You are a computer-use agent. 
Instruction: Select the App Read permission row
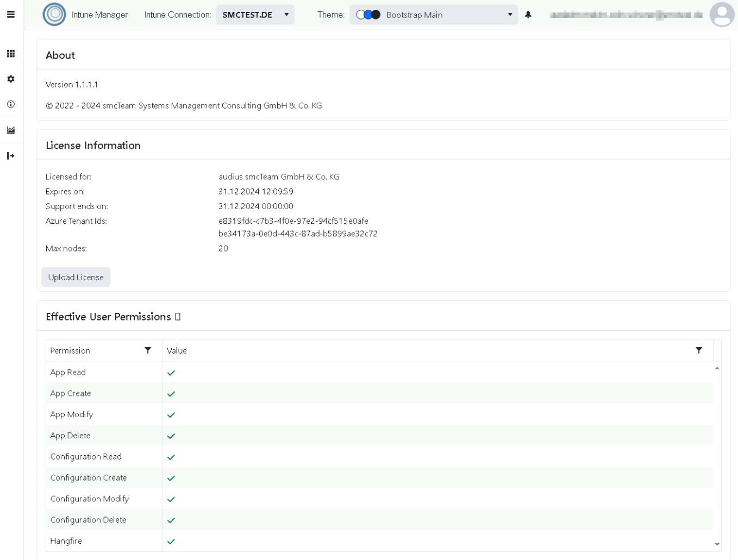[379, 372]
